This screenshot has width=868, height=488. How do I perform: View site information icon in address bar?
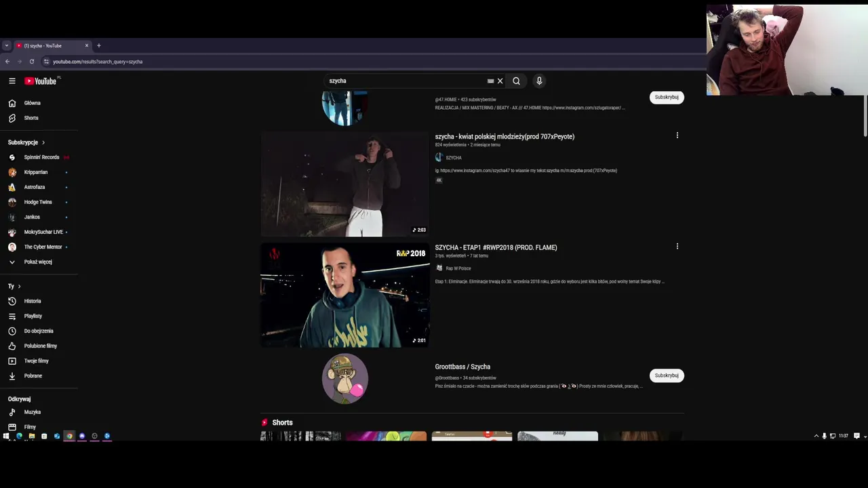pyautogui.click(x=46, y=62)
